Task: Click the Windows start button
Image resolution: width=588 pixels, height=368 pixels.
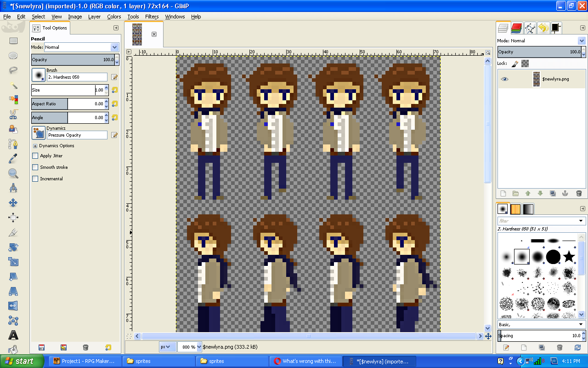Action: [22, 361]
